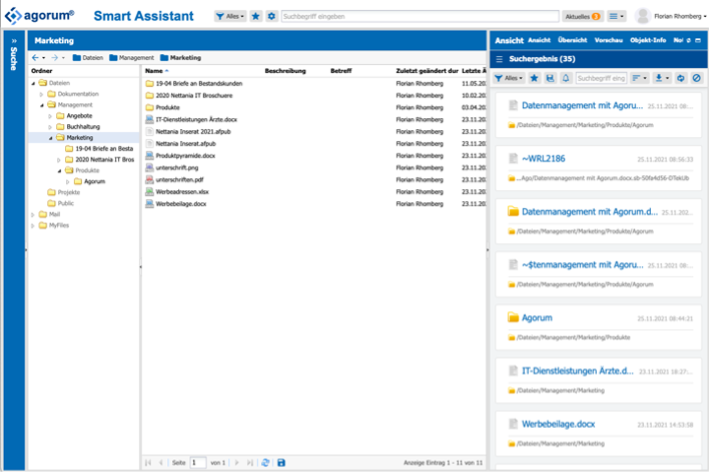Click the bell notification icon in results toolbar
Viewport: 711px width, 476px height.
tap(565, 78)
